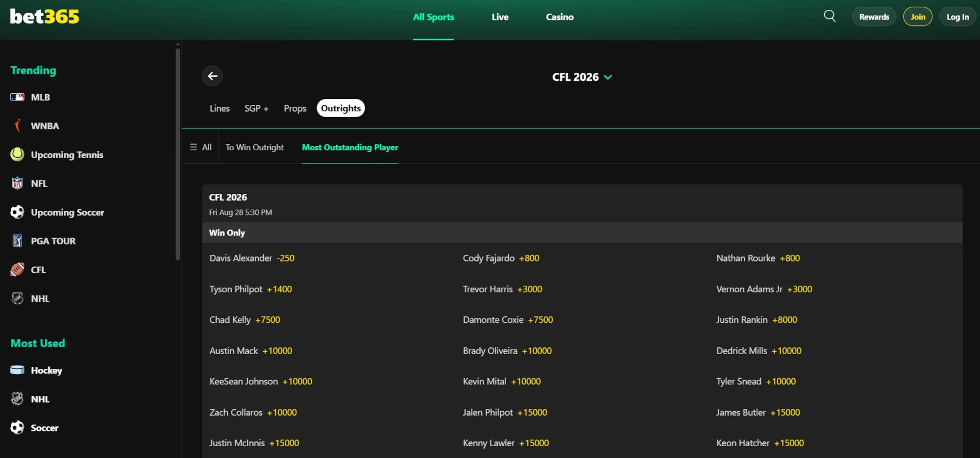
Task: Click the MLB logo icon in Trending
Action: click(17, 97)
